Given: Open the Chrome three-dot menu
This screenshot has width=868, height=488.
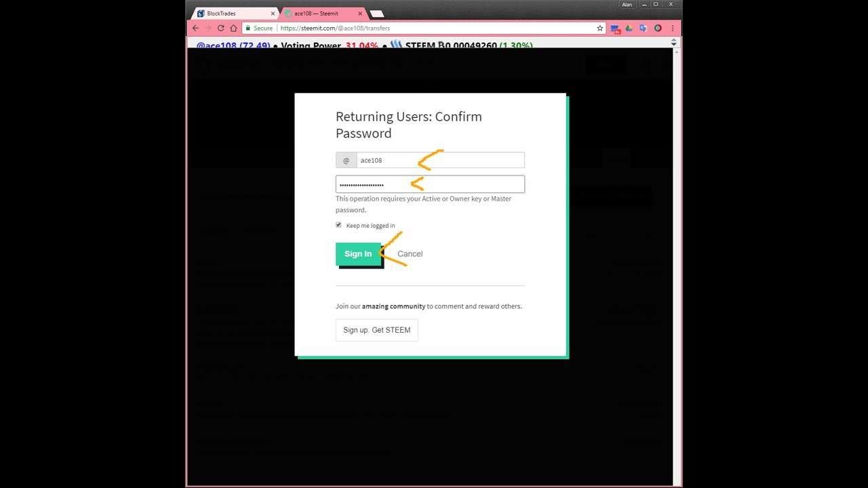Looking at the screenshot, I should point(673,28).
